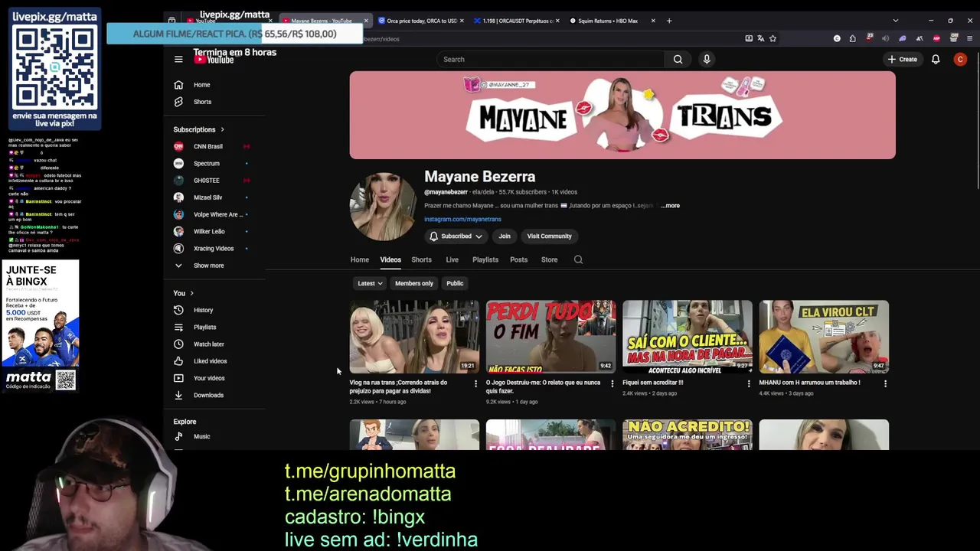Screen dimensions: 980x551
Task: Go to YouTube home via logo
Action: [214, 59]
